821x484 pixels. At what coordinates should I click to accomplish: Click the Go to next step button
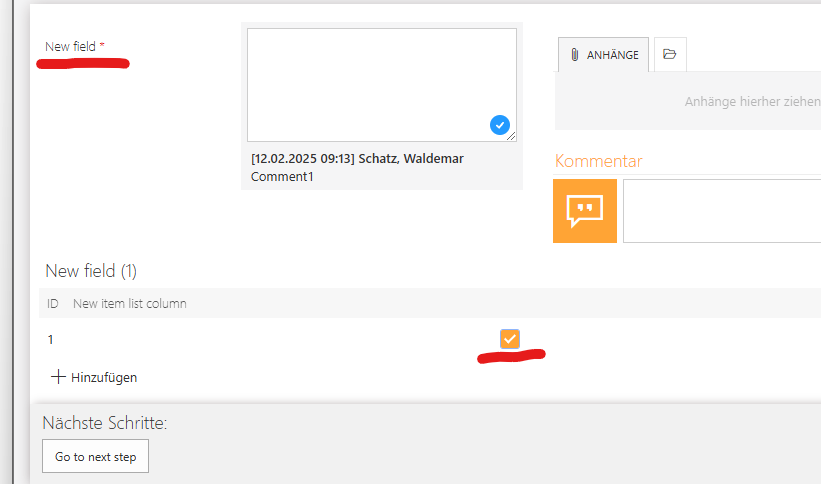point(95,456)
